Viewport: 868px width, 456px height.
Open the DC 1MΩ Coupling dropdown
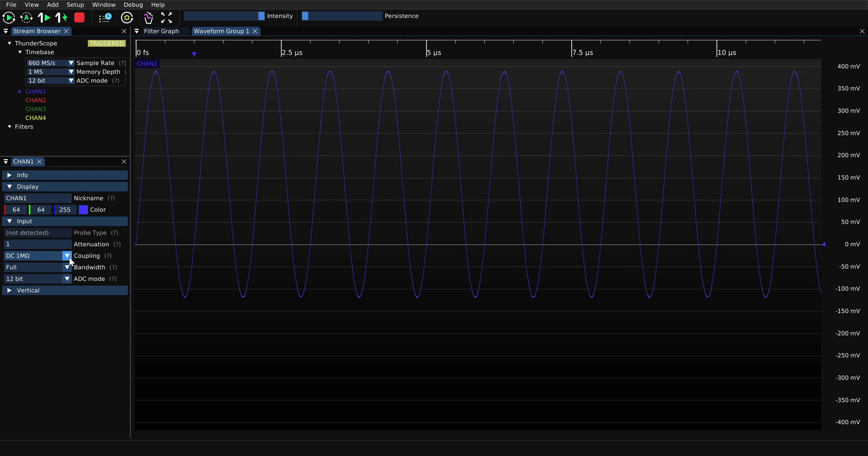(38, 256)
